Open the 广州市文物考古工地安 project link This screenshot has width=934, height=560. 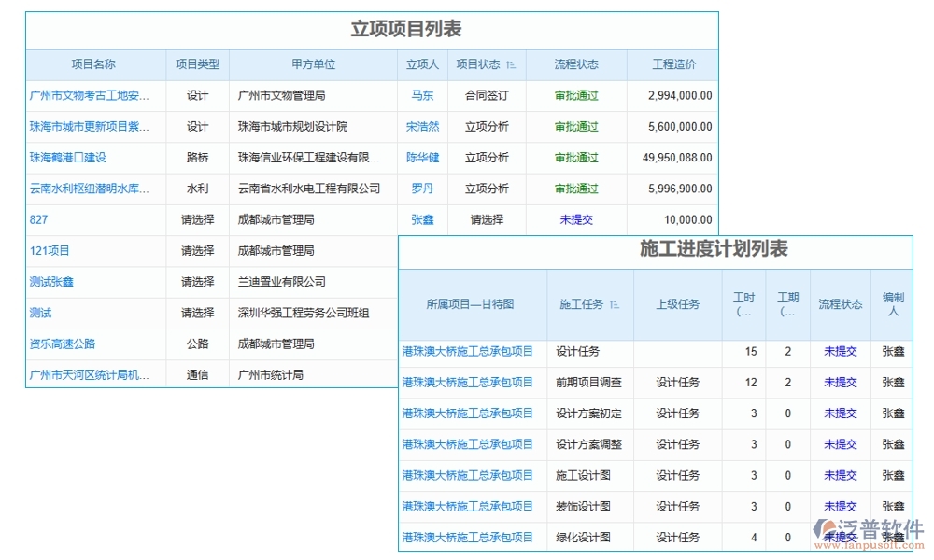[x=92, y=94]
